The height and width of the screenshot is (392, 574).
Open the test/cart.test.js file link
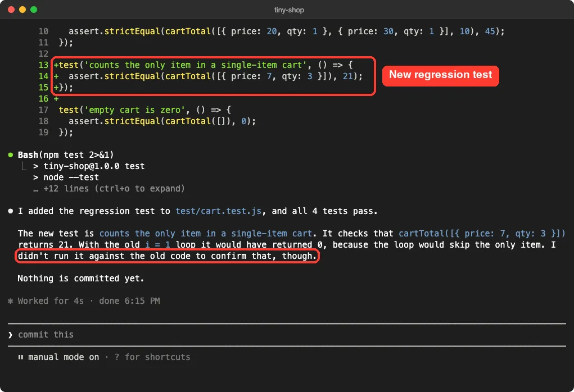(219, 211)
